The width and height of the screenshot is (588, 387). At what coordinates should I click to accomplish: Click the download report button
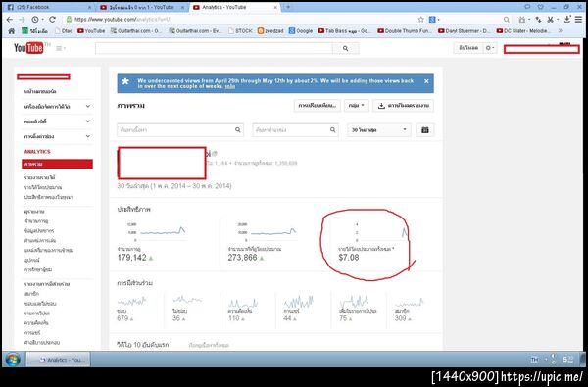point(403,106)
